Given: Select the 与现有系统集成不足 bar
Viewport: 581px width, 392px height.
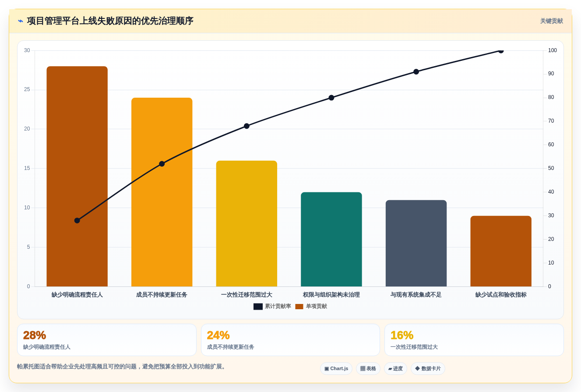Looking at the screenshot, I should 416,244.
